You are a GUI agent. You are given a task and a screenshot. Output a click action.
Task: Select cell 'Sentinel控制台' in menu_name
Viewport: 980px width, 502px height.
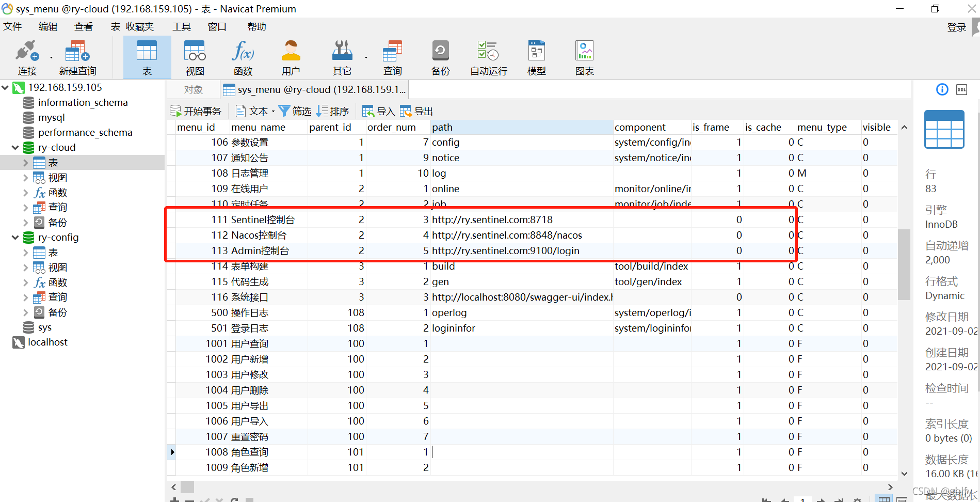pos(268,219)
